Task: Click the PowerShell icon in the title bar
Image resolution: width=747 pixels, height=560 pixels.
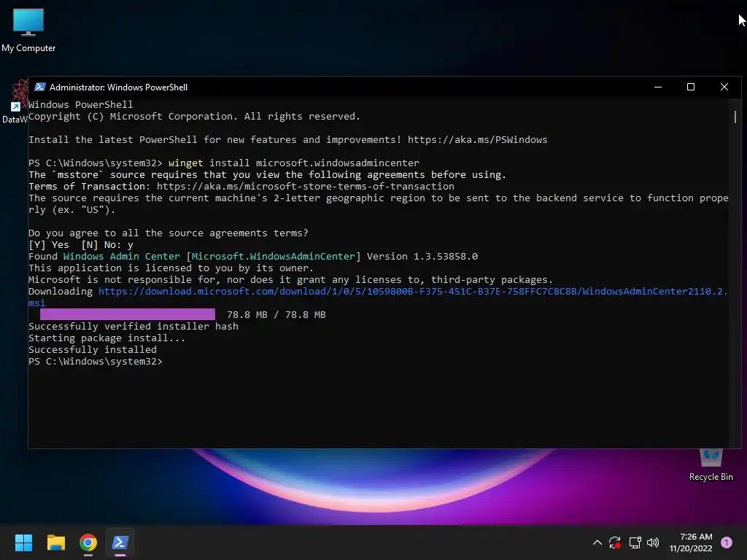Action: point(40,87)
